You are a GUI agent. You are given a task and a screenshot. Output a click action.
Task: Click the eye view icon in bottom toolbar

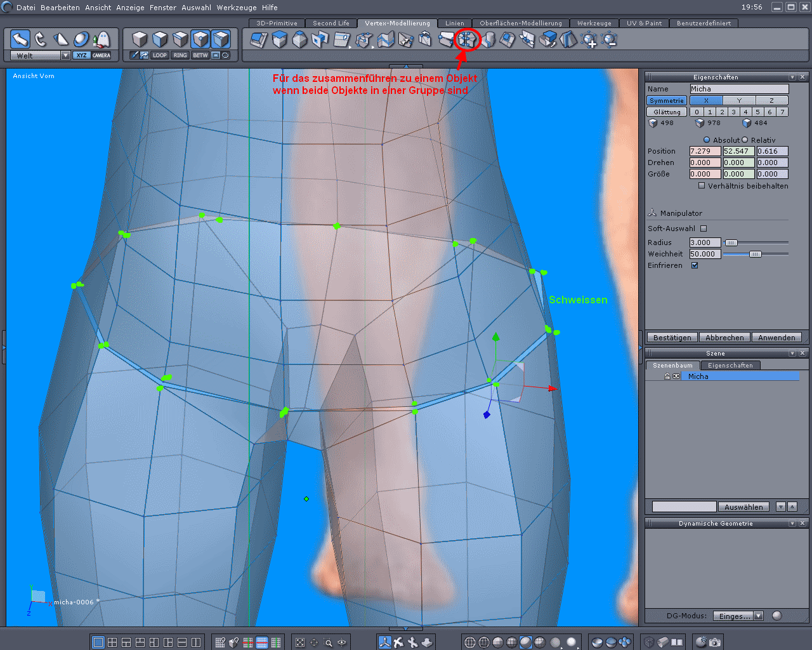[x=342, y=642]
